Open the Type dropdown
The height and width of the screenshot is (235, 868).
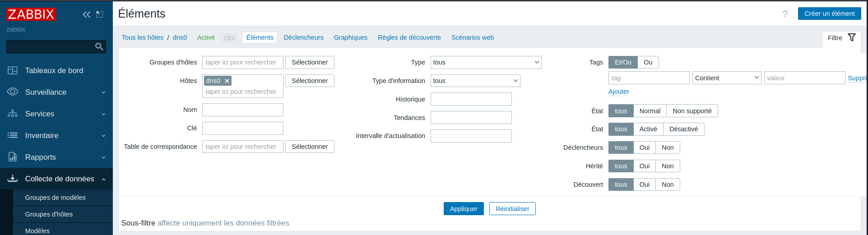486,62
